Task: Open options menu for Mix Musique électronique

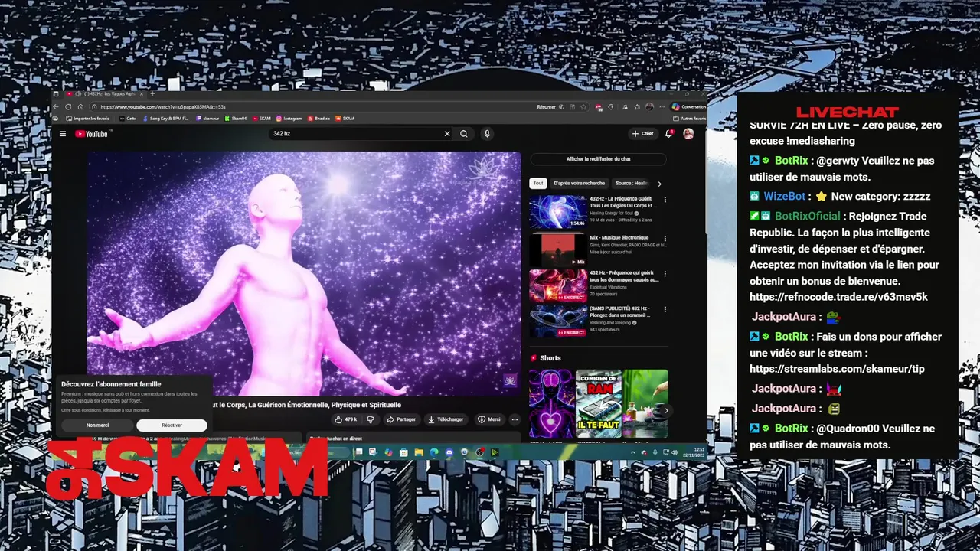Action: point(665,238)
